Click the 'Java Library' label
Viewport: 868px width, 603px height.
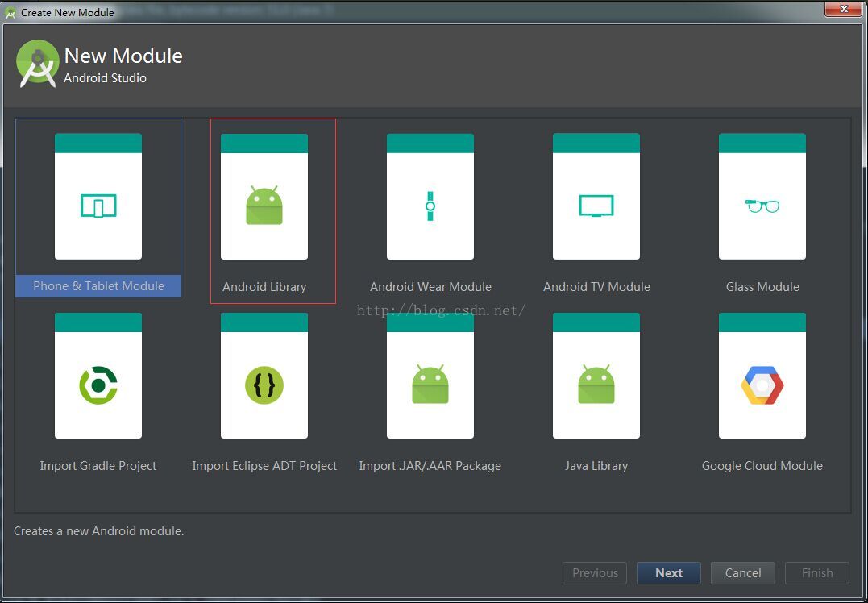pos(596,466)
